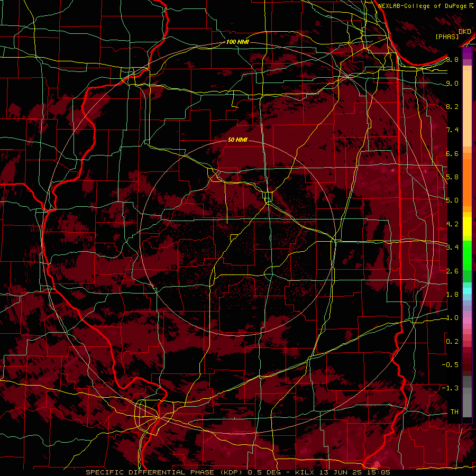
Task: Pick the pink segment near 1.0
Action: click(x=467, y=320)
